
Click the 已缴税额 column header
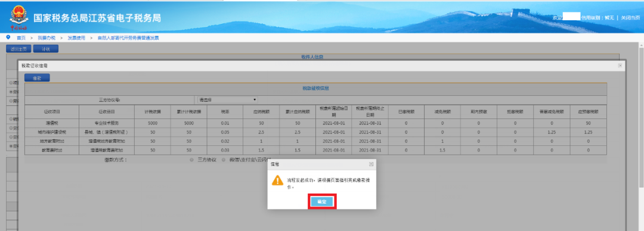[x=406, y=111]
